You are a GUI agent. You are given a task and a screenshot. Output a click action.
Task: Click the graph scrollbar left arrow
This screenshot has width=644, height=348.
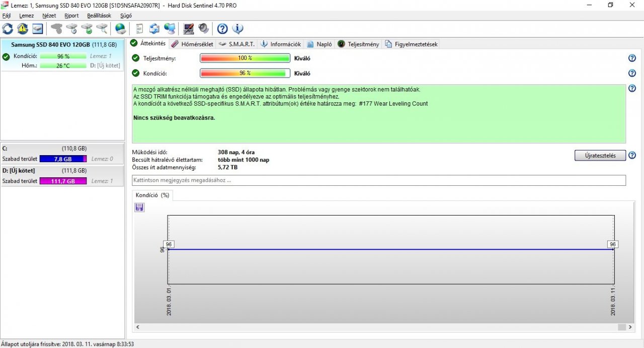pyautogui.click(x=138, y=327)
